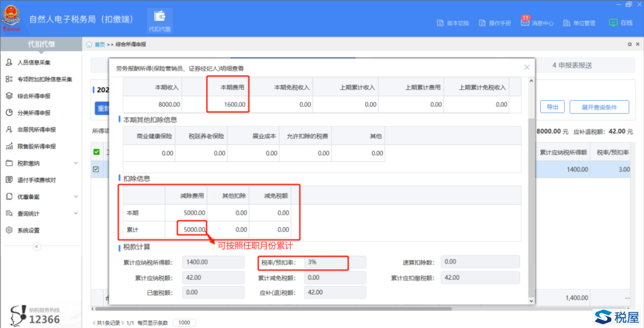The width and height of the screenshot is (644, 328).
Task: Uncheck the first table row checkbox
Action: click(x=96, y=169)
